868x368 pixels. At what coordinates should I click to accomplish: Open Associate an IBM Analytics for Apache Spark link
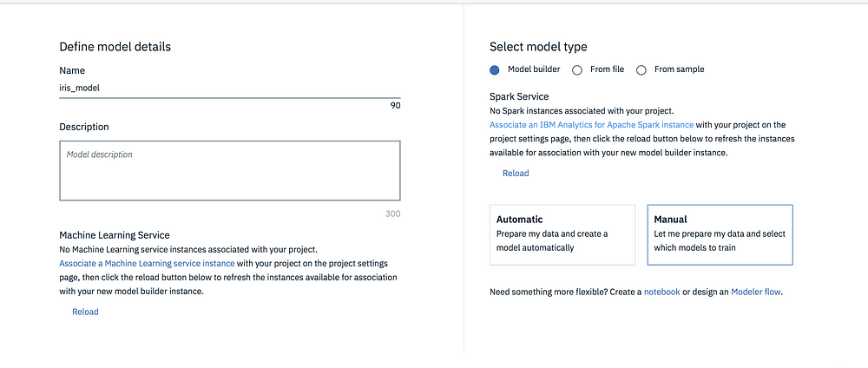tap(591, 124)
